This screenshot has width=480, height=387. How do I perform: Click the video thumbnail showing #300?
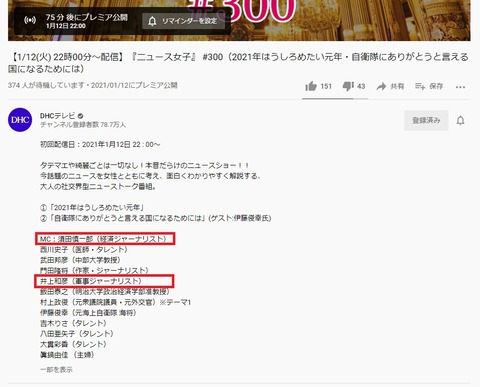pyautogui.click(x=239, y=20)
